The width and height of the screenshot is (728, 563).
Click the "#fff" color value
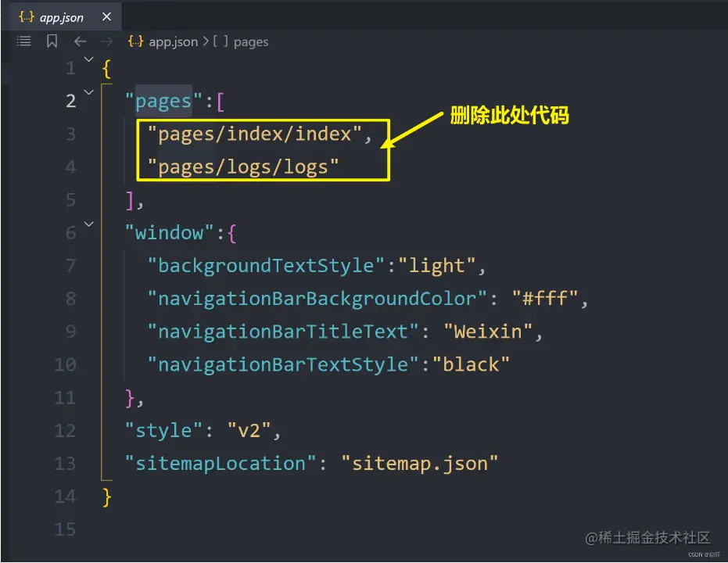544,299
